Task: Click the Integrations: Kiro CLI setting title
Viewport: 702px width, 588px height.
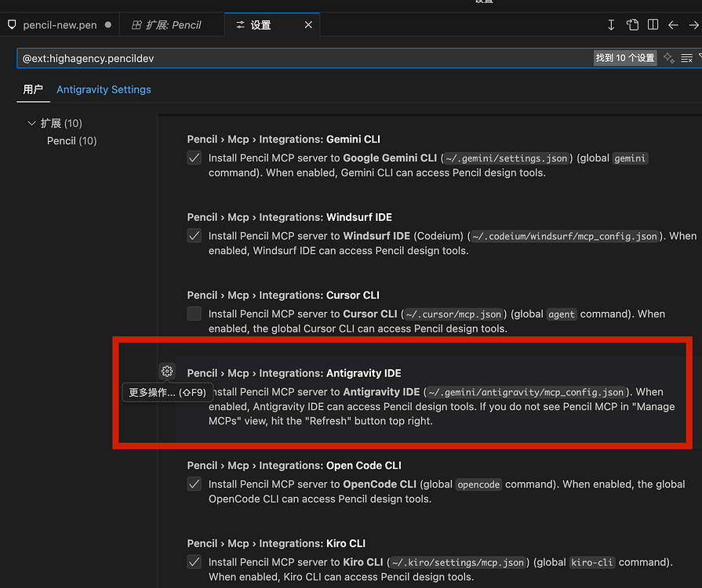Action: [x=276, y=543]
